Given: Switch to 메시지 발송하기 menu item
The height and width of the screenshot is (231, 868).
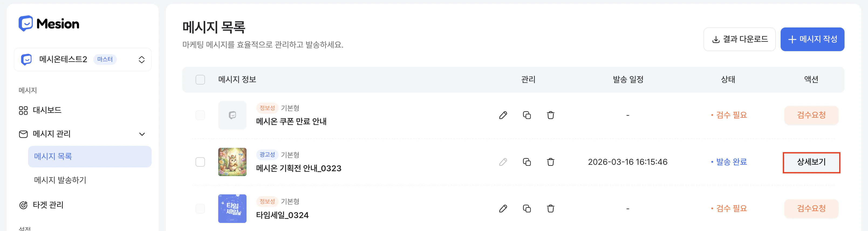Looking at the screenshot, I should pyautogui.click(x=60, y=180).
